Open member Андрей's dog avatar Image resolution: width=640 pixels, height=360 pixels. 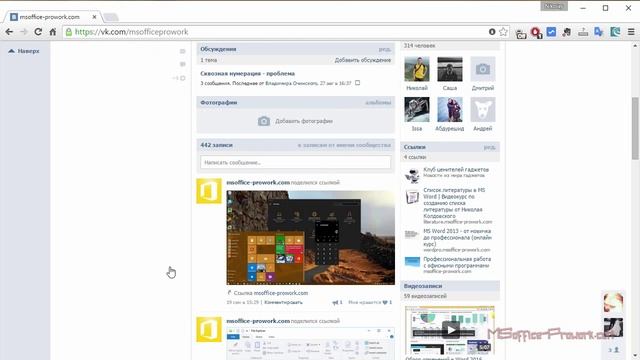[483, 109]
